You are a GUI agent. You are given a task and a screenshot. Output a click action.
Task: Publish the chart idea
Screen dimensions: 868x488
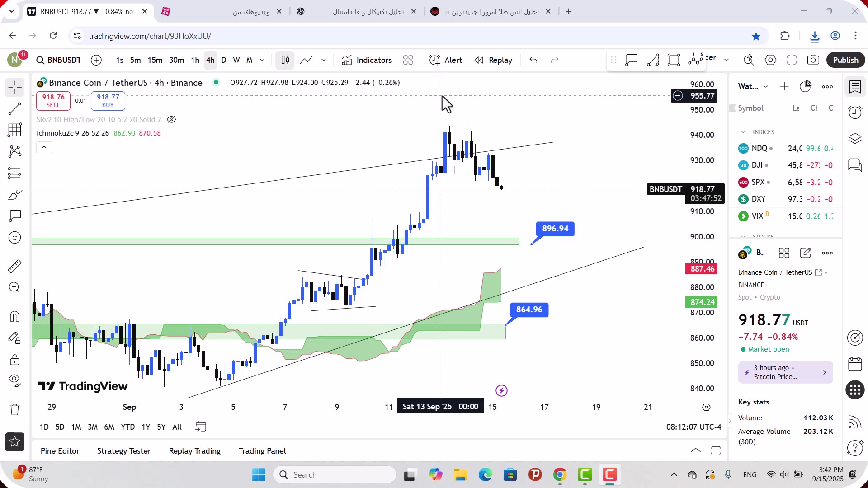[x=846, y=60]
